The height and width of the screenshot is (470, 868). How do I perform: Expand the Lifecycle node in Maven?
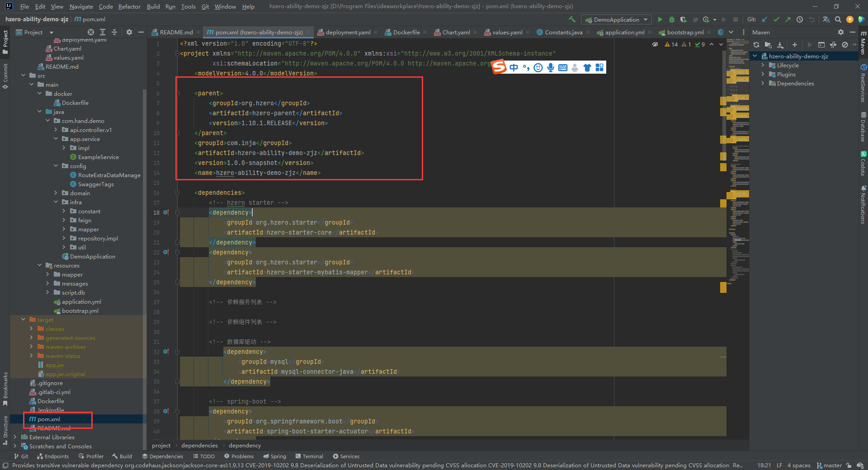(x=763, y=66)
